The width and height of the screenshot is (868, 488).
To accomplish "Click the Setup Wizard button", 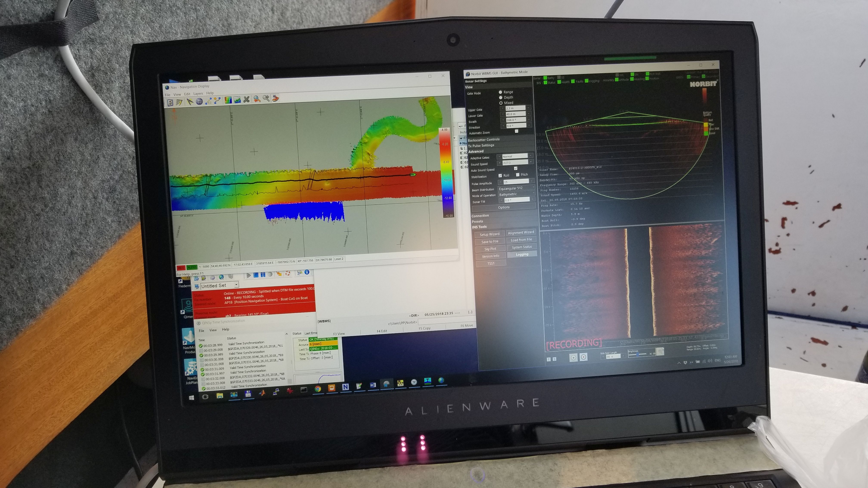I will (490, 234).
